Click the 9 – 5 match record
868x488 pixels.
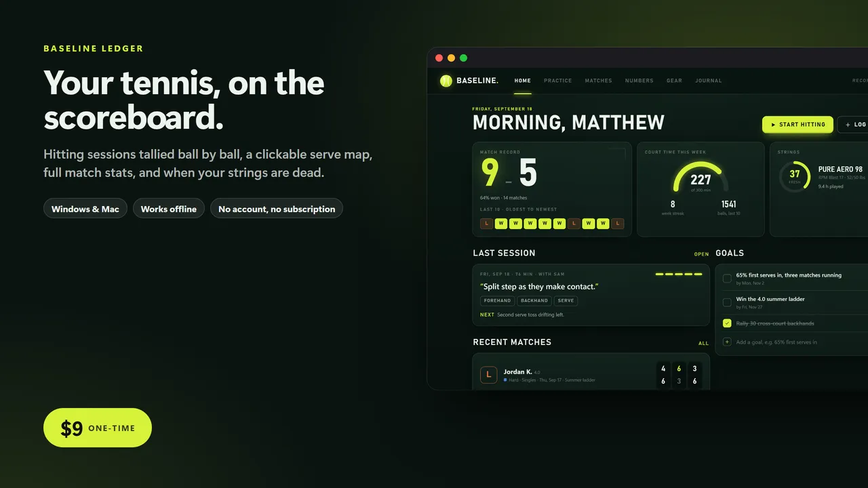509,173
